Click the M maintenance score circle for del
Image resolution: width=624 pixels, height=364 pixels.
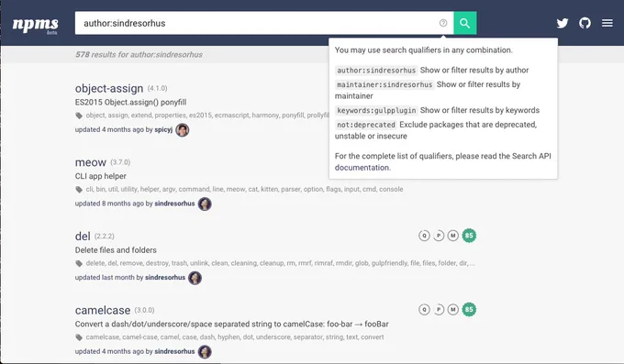coord(453,236)
